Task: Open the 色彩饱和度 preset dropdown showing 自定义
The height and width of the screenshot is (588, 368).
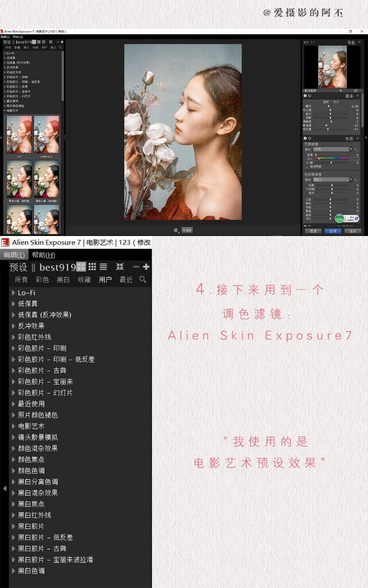Action: 333,180
